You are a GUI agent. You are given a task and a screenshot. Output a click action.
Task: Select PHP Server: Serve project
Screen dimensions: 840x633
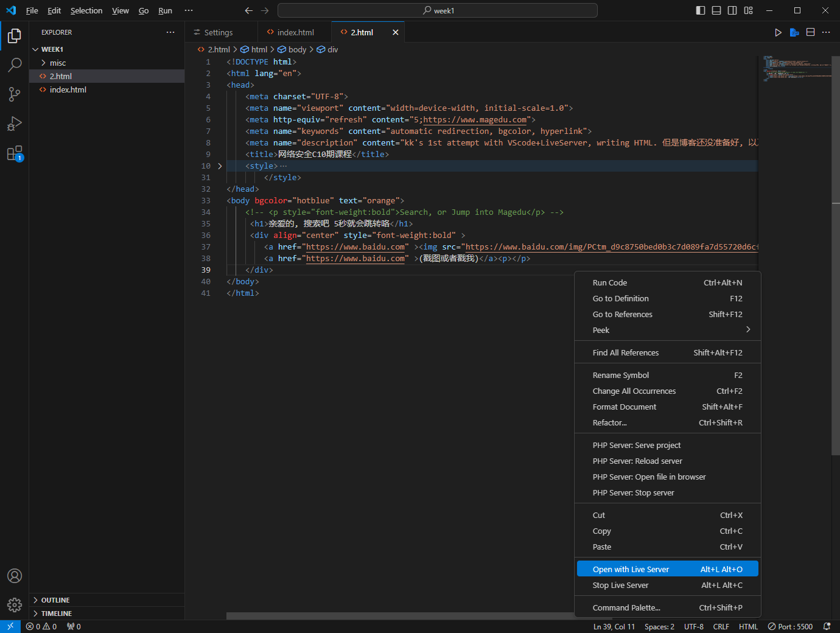[x=667, y=445]
